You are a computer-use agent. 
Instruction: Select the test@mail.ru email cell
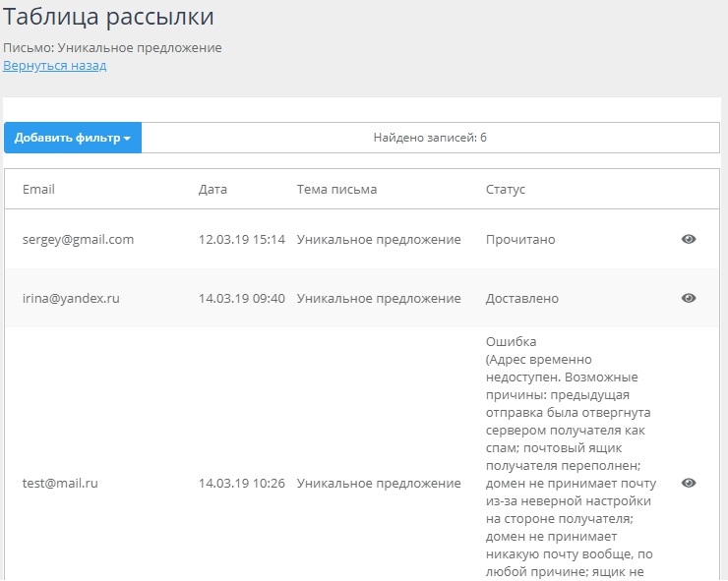pos(60,483)
